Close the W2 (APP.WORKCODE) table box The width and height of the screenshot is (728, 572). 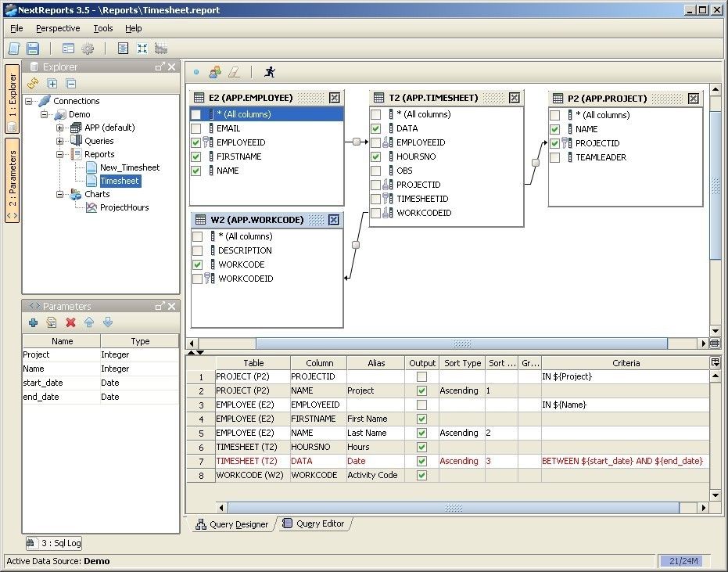(333, 220)
